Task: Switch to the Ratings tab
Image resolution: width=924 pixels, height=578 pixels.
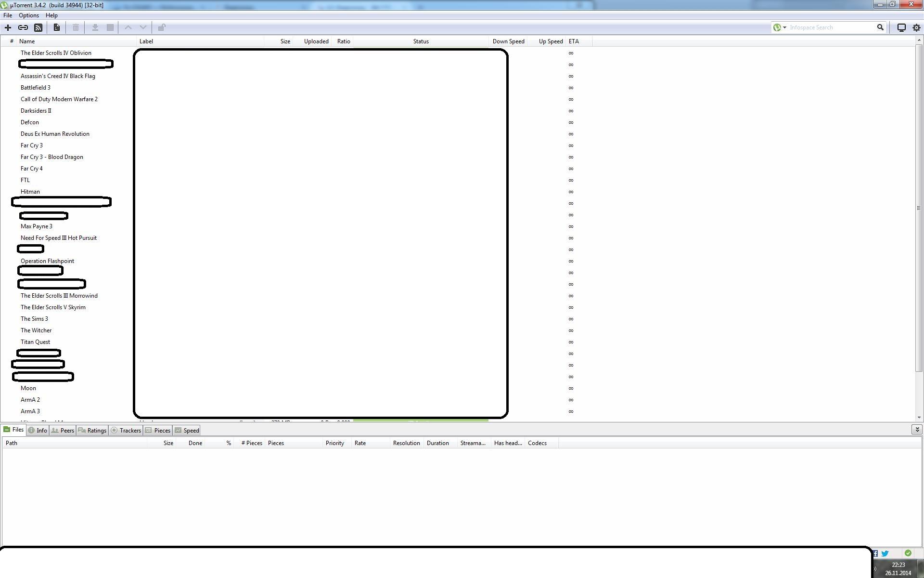Action: click(92, 431)
